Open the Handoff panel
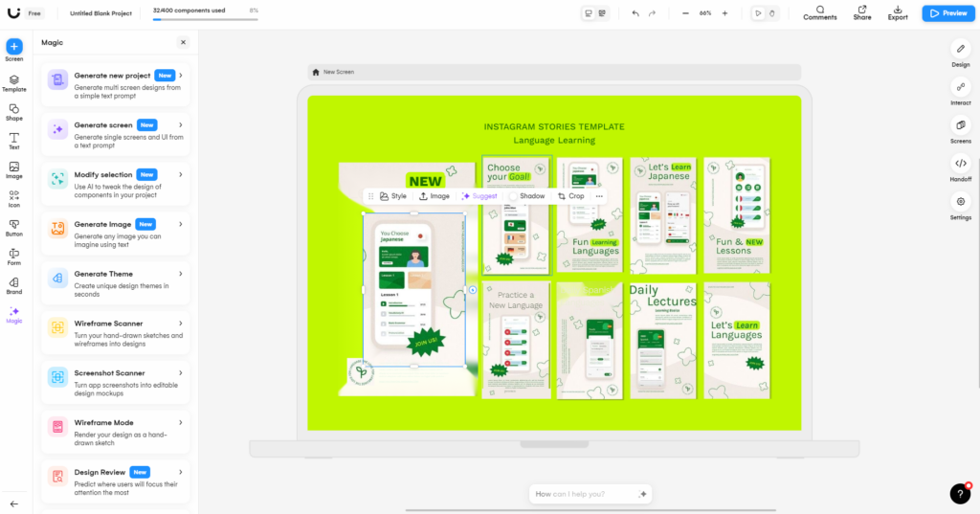The width and height of the screenshot is (980, 514). point(960,168)
